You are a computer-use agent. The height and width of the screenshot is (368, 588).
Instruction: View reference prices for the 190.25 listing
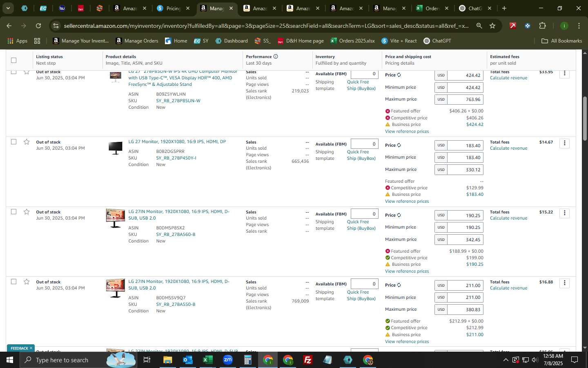tap(407, 271)
